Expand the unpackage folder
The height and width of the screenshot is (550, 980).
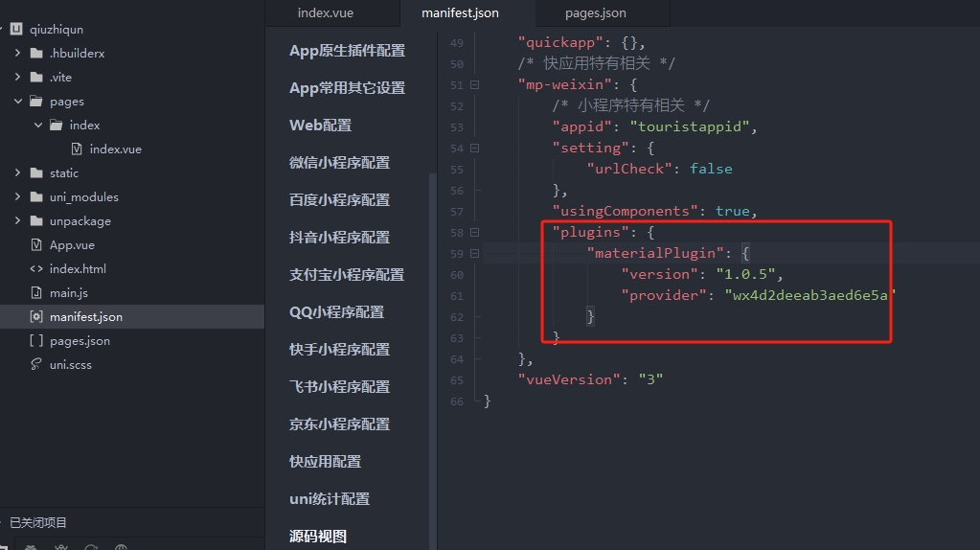17,220
